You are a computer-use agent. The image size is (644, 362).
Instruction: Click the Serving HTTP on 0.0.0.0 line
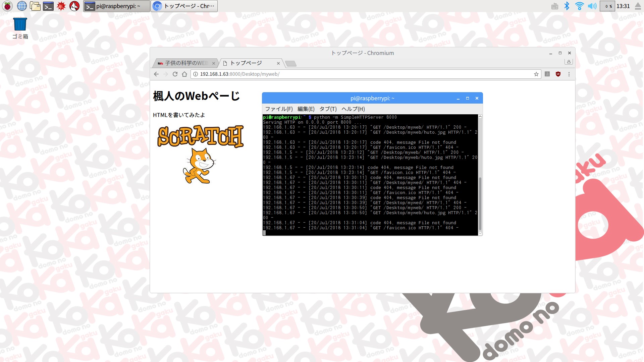[312, 122]
